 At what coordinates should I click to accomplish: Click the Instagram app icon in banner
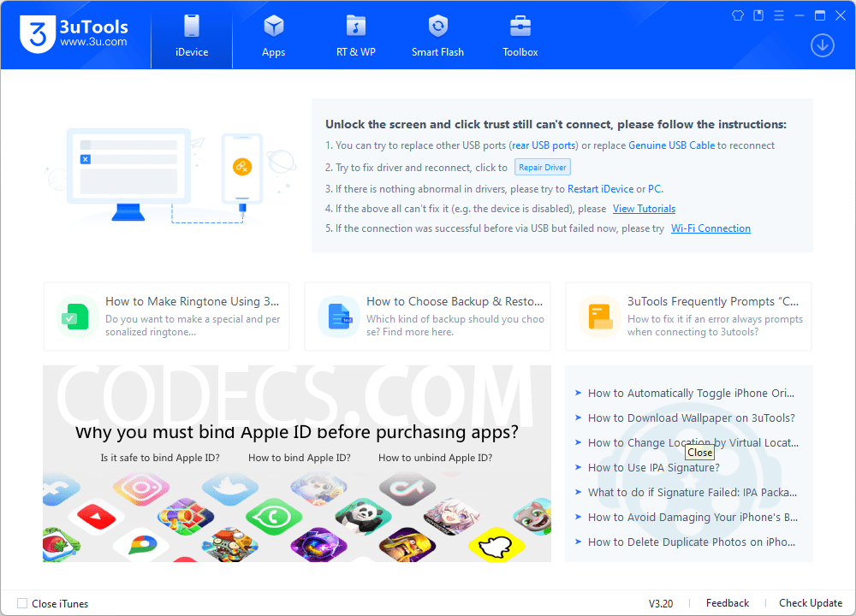[141, 487]
